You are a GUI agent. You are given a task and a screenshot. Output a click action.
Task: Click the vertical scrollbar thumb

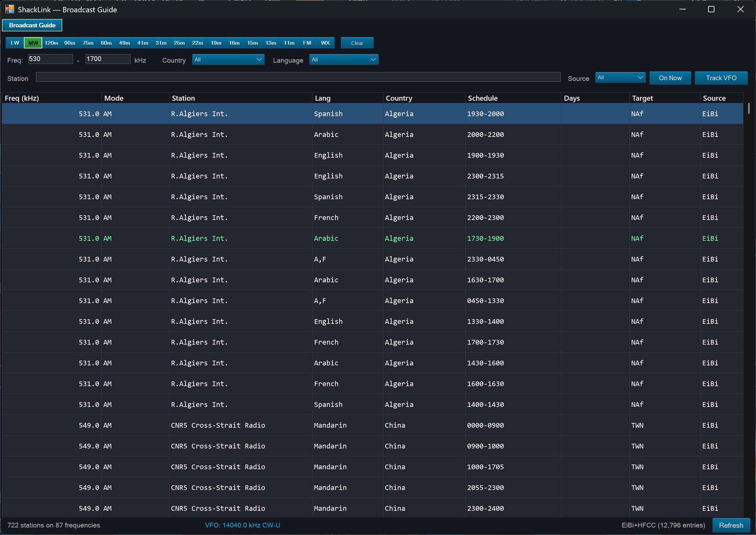click(x=749, y=108)
